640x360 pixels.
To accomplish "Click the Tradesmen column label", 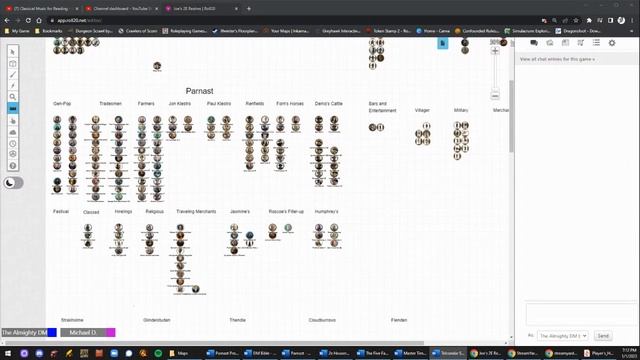I will (x=111, y=104).
